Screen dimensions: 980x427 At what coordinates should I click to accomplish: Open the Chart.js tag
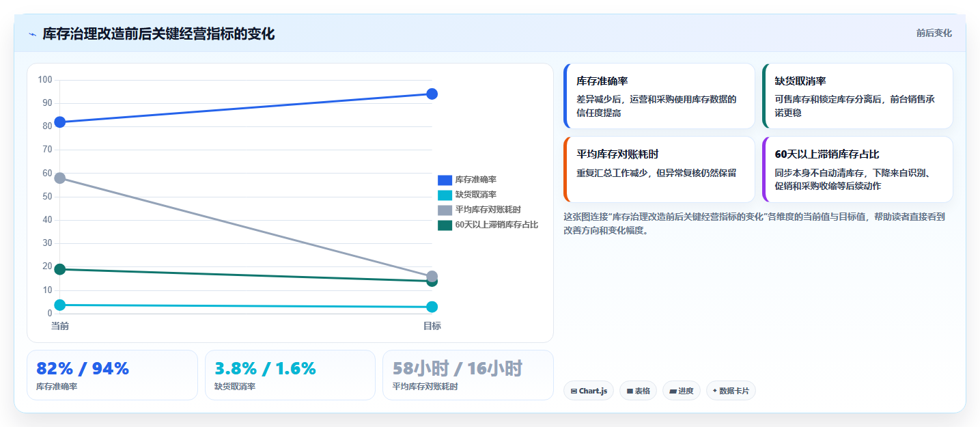pos(589,391)
